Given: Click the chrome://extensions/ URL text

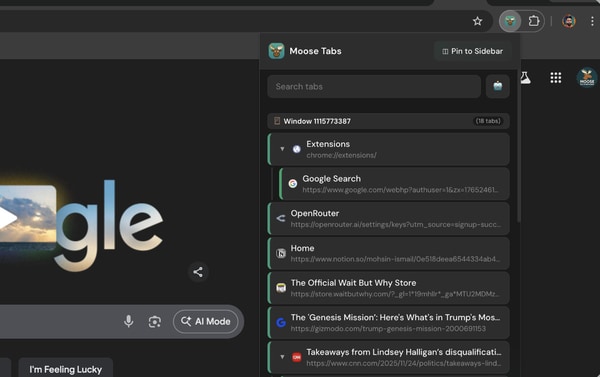Looking at the screenshot, I should [x=341, y=155].
